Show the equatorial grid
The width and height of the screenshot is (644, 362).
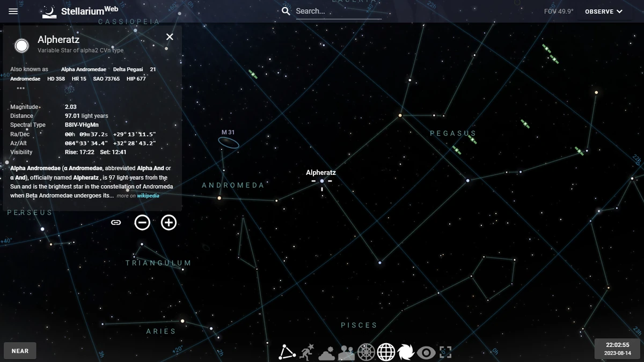386,352
